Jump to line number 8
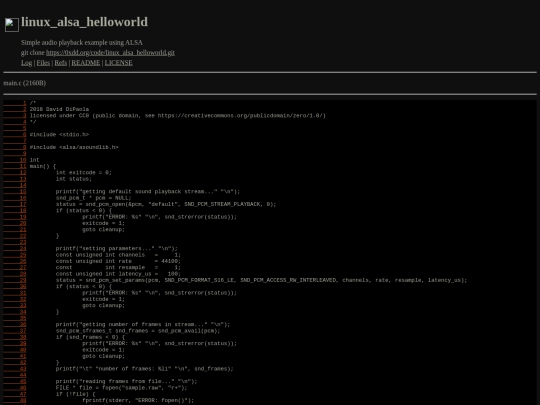The width and height of the screenshot is (540, 405). point(15,147)
